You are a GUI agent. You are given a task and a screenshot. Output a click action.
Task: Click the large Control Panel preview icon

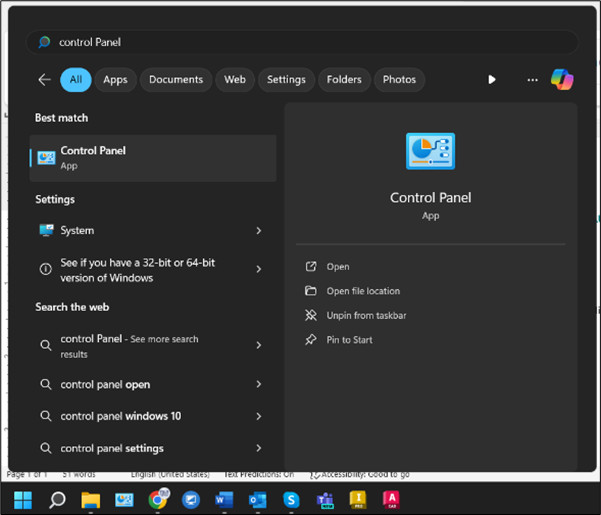[430, 151]
